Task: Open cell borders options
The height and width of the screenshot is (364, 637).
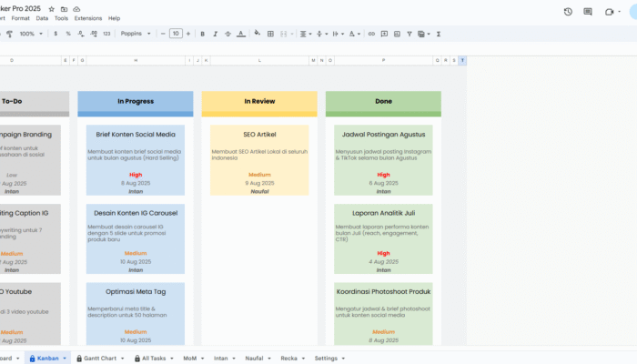Action: [x=270, y=34]
